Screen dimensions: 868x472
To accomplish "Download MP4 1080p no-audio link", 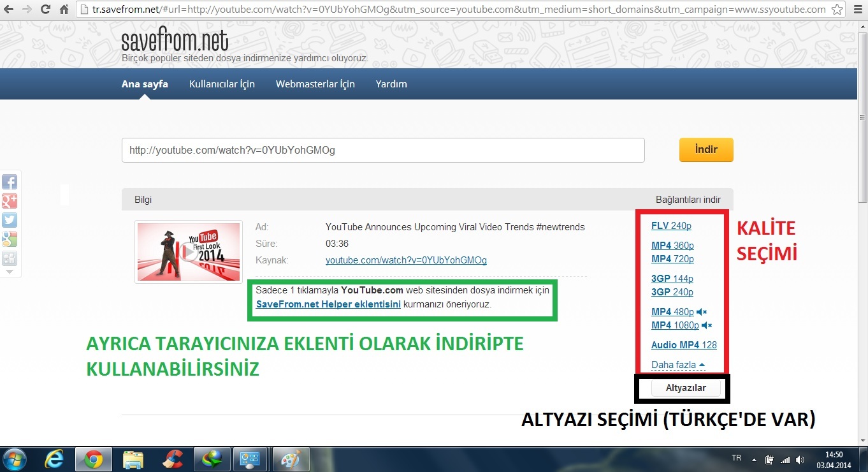I will pos(675,325).
